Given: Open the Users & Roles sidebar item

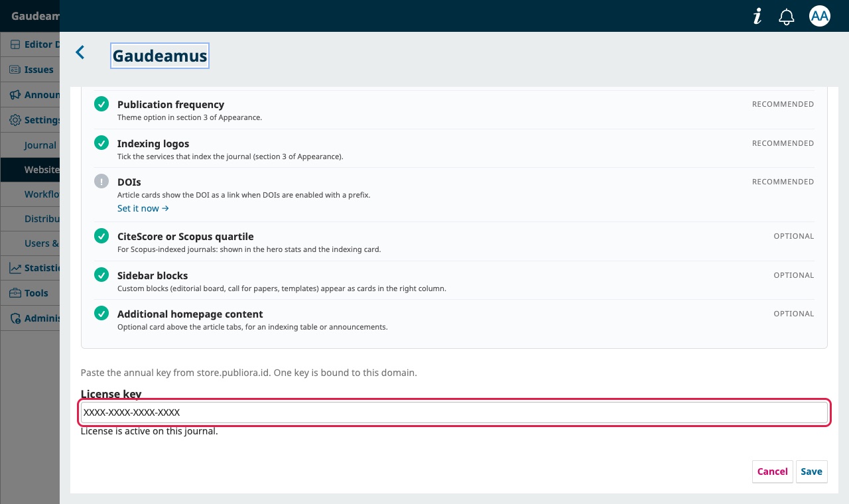Looking at the screenshot, I should tap(30, 243).
